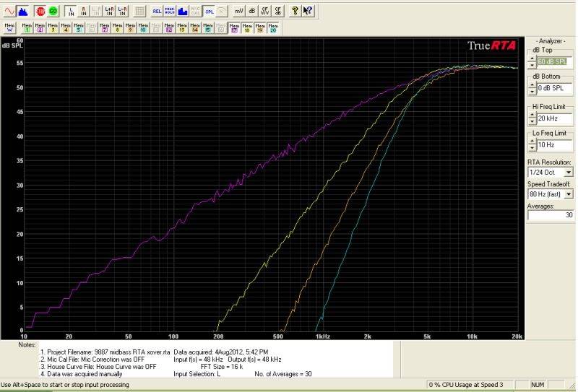The width and height of the screenshot is (578, 392).
Task: Hide the Mem 17 purple trace
Action: pyautogui.click(x=234, y=27)
